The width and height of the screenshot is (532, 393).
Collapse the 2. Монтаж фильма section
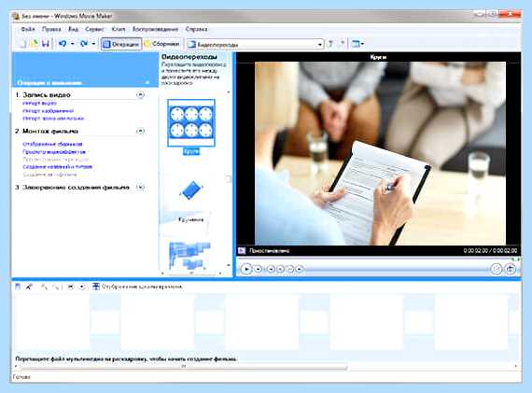pyautogui.click(x=140, y=131)
